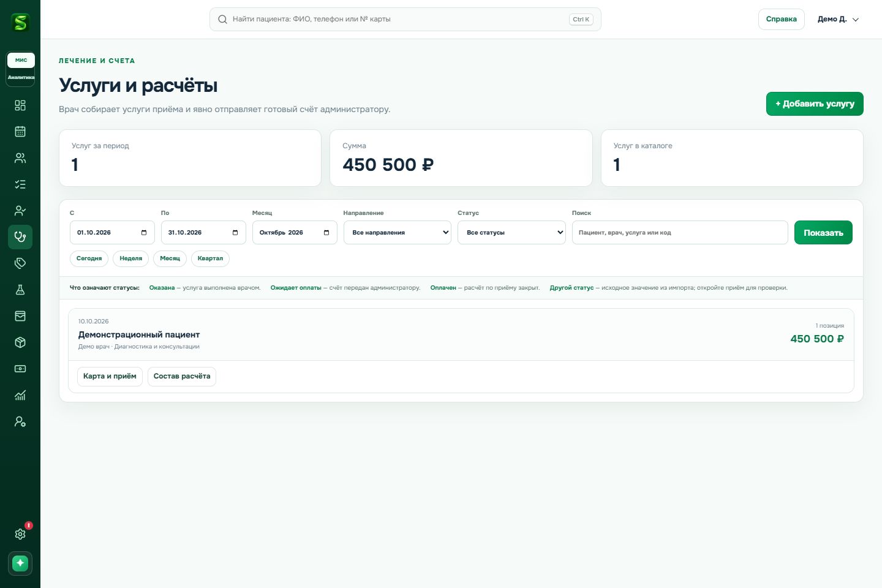Viewport: 882px width, 588px height.
Task: Click the green S logo icon
Action: click(x=20, y=23)
